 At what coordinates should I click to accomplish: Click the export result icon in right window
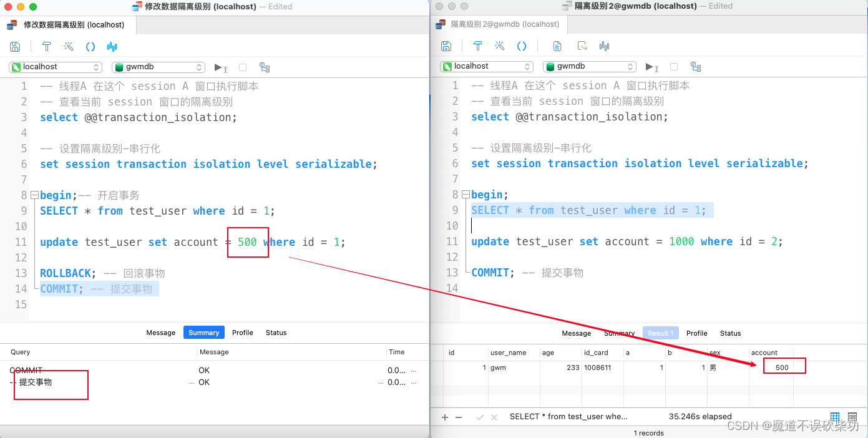click(582, 46)
